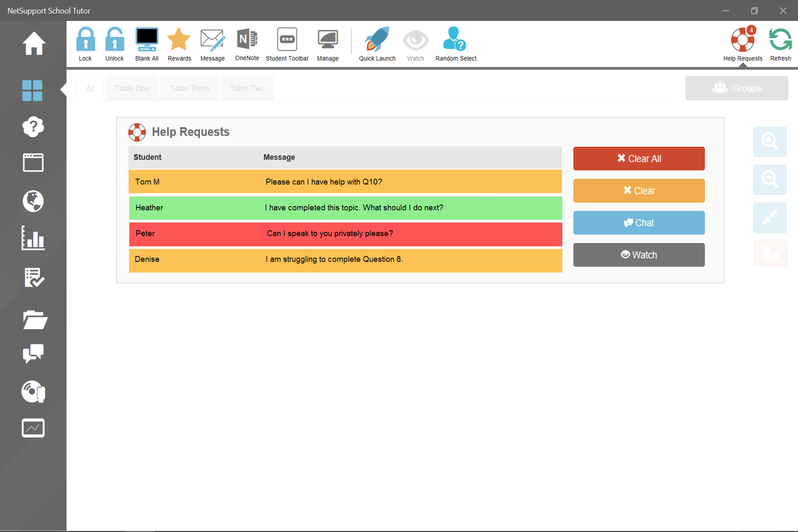Click the Lock padlock icon
Image resolution: width=798 pixels, height=532 pixels.
(85, 40)
